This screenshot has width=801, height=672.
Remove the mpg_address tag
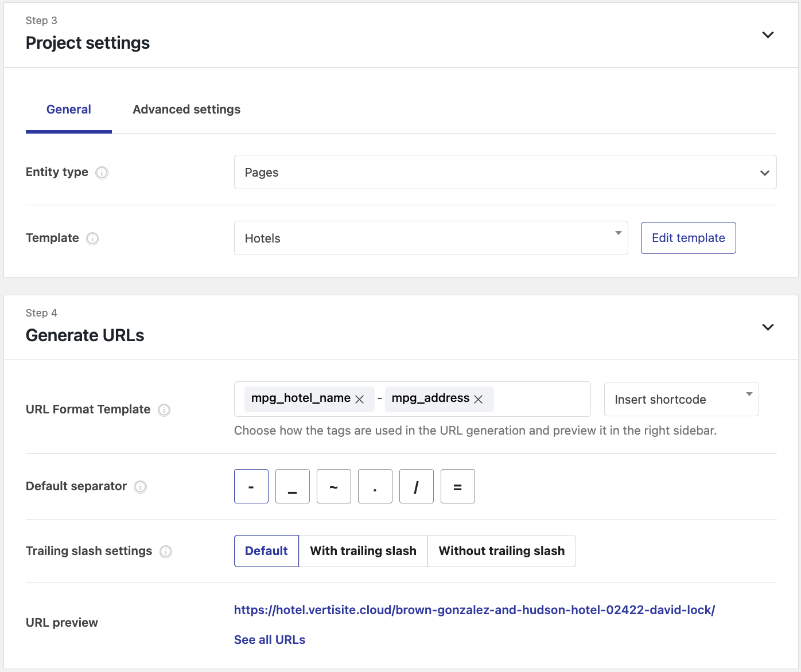tap(479, 399)
